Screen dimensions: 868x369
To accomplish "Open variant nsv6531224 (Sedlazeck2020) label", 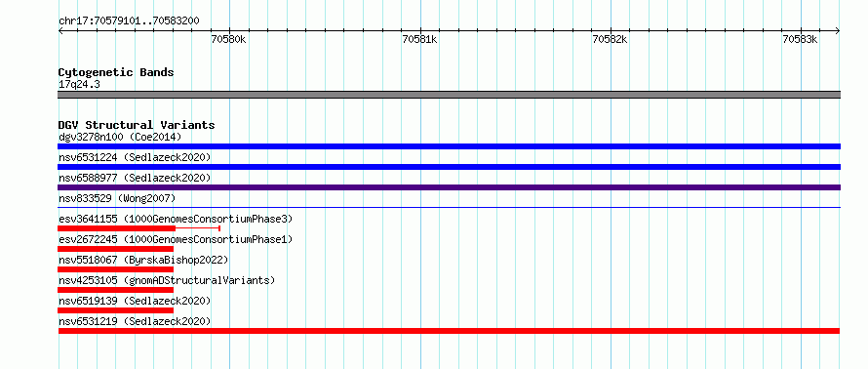I will [x=135, y=157].
